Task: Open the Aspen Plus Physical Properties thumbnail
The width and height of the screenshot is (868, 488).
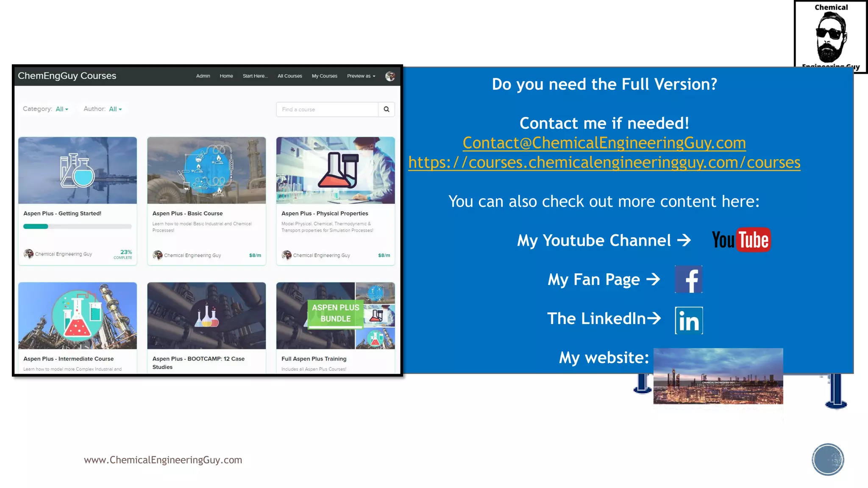Action: pyautogui.click(x=335, y=170)
